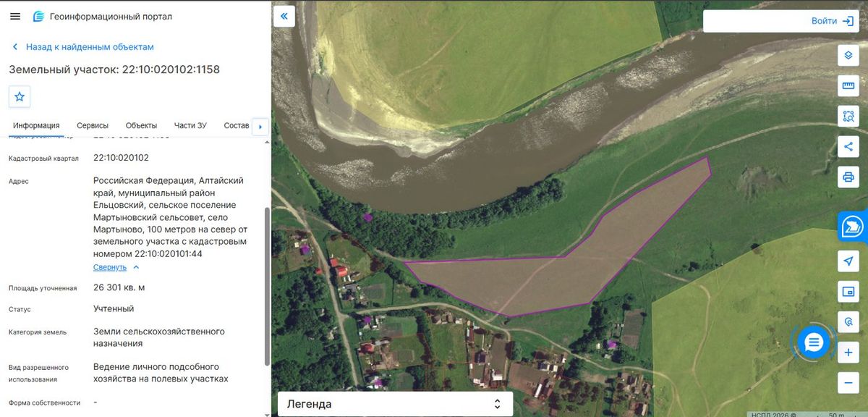The height and width of the screenshot is (417, 868).
Task: Click the Войти login button
Action: [x=781, y=21]
